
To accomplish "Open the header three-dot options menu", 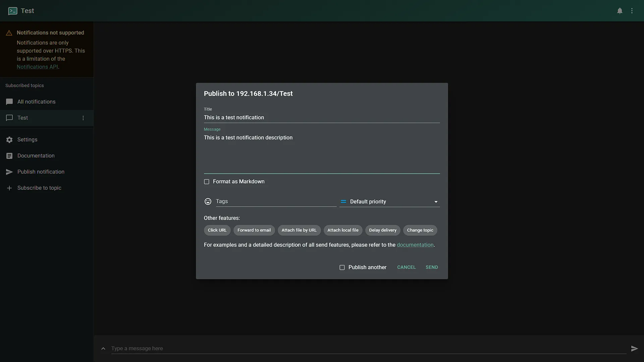I will [x=632, y=11].
